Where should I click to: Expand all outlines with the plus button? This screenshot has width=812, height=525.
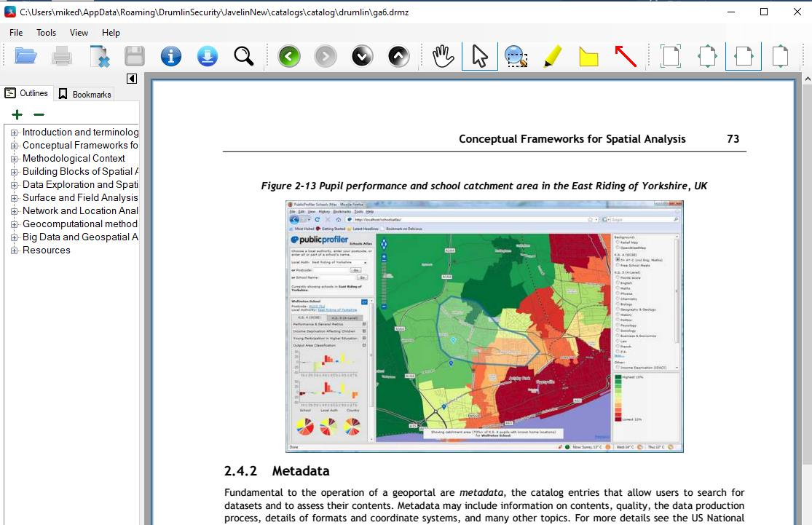click(x=17, y=114)
